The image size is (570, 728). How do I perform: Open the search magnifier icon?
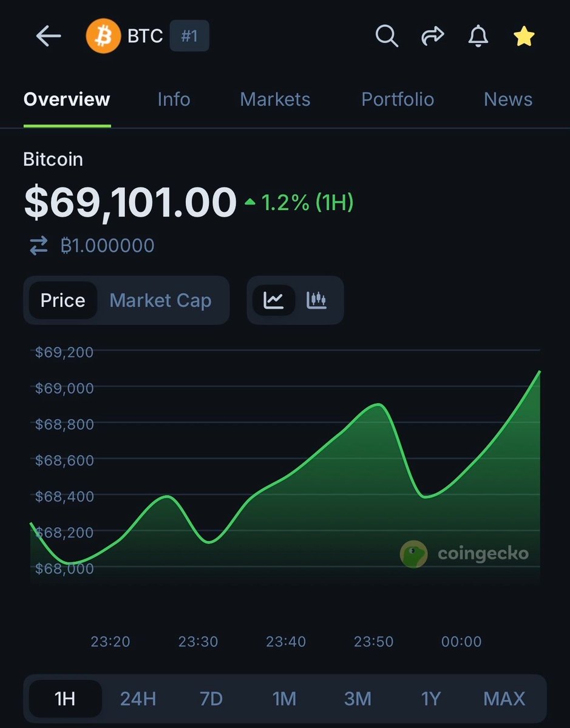(386, 36)
